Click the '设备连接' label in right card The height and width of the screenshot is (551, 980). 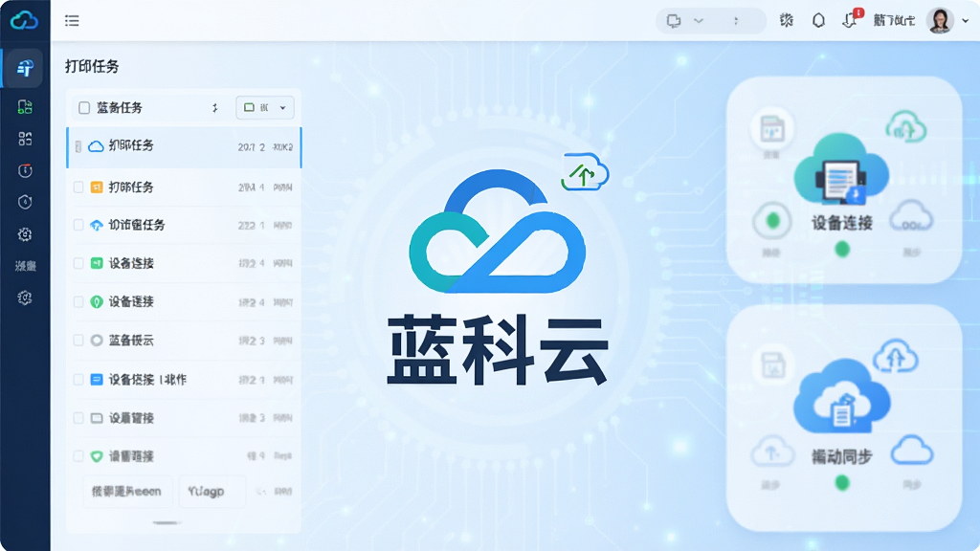point(842,223)
